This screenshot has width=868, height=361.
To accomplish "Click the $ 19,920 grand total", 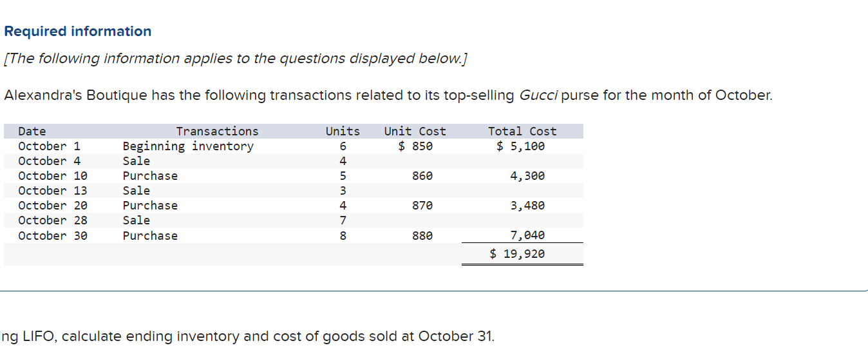I will [517, 254].
